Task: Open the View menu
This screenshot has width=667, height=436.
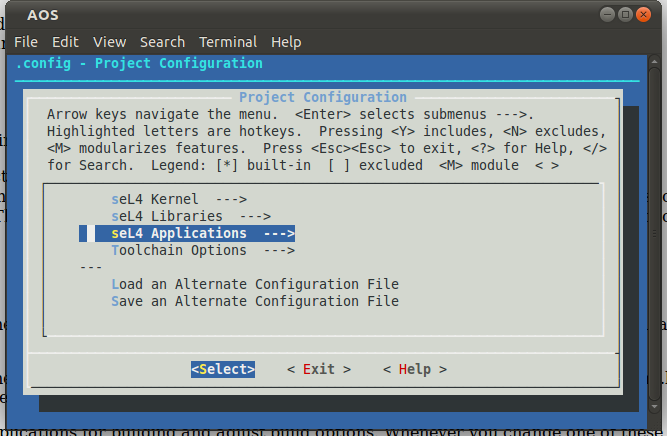Action: pos(110,42)
